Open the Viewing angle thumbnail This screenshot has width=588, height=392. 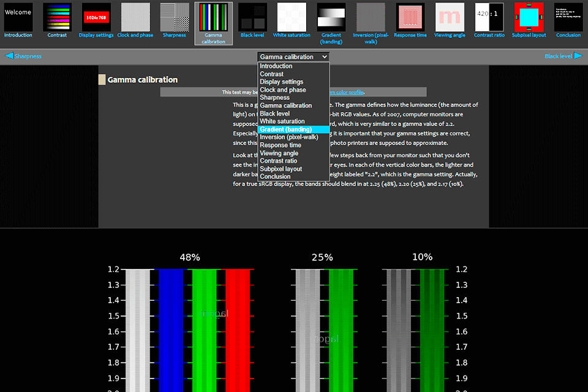coord(450,17)
